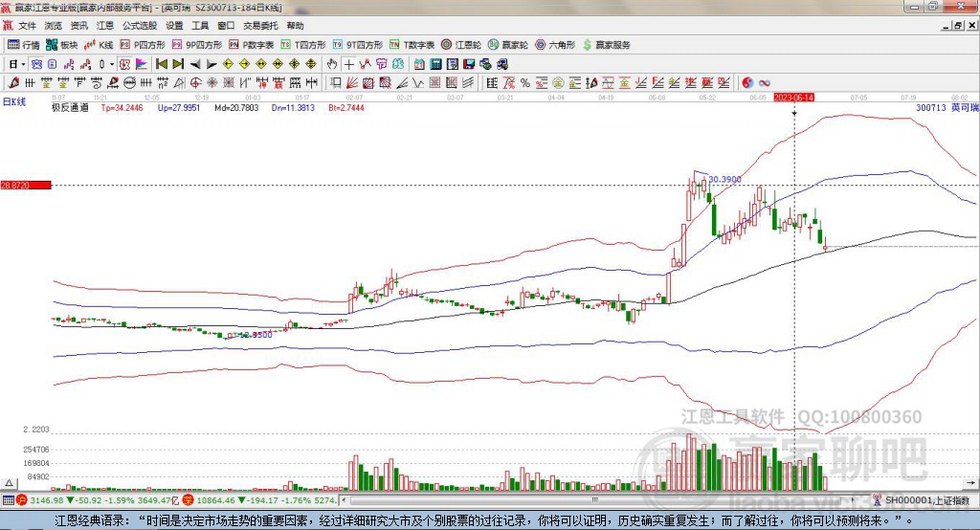Screen dimensions: 980x530
Task: Step back with the black left arrow
Action: [195, 64]
